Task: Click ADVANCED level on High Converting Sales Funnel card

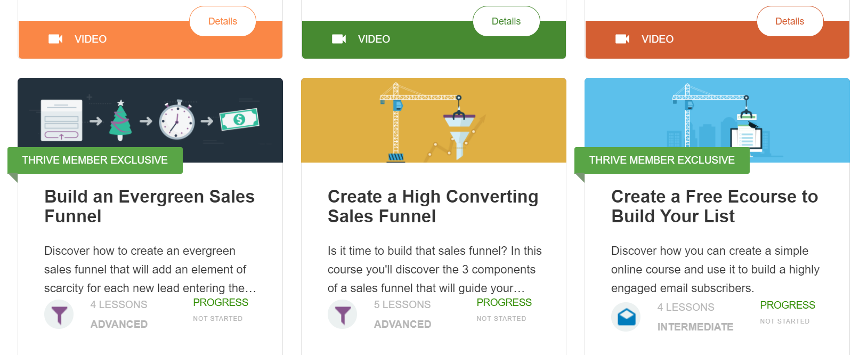Action: [402, 324]
